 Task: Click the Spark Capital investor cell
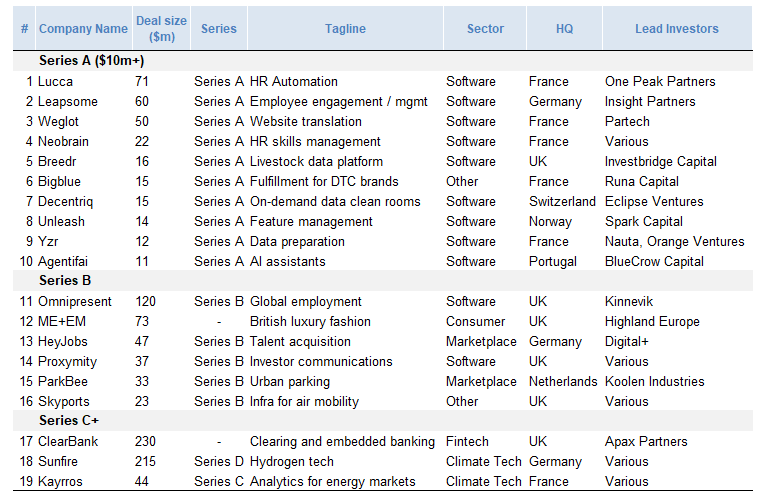point(644,222)
